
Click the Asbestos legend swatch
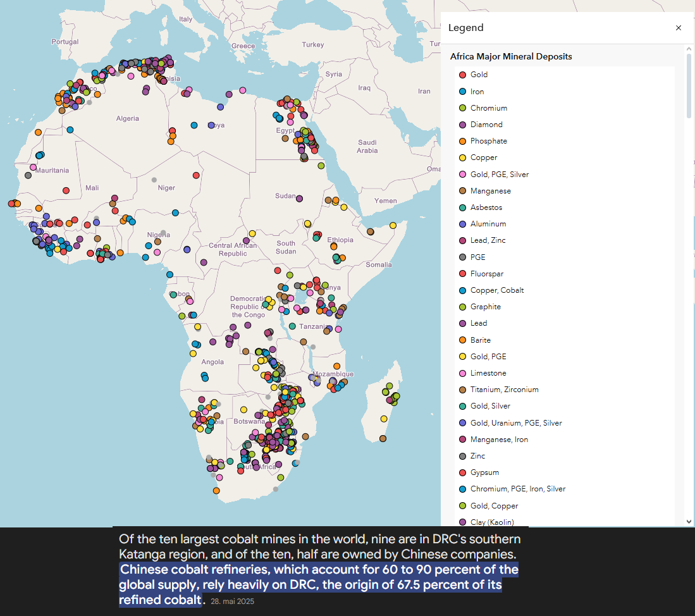[x=462, y=207]
